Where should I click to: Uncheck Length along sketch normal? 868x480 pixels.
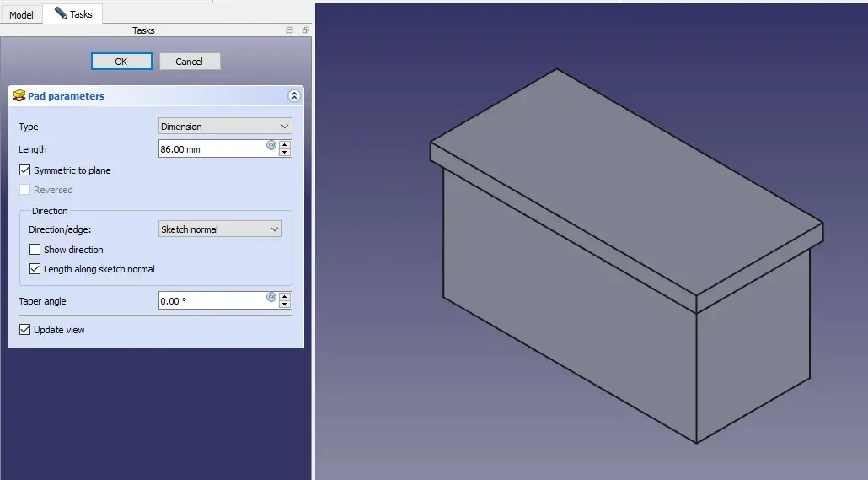[x=35, y=269]
